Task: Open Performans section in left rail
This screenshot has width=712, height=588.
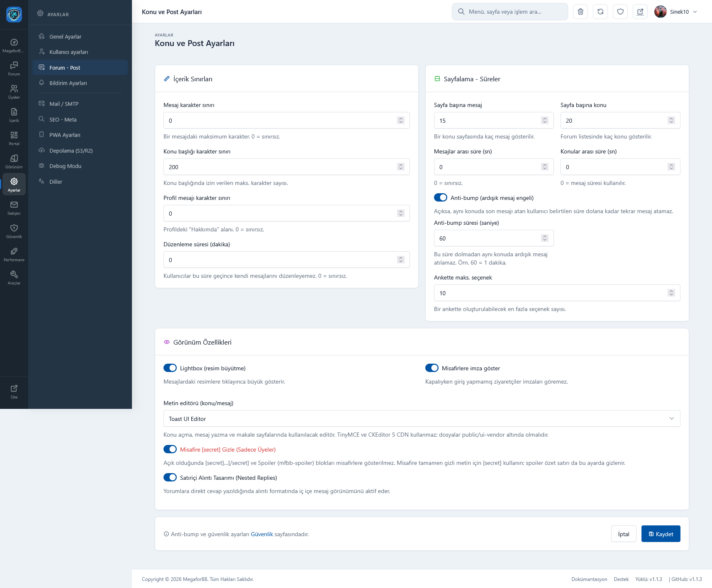Action: click(14, 254)
